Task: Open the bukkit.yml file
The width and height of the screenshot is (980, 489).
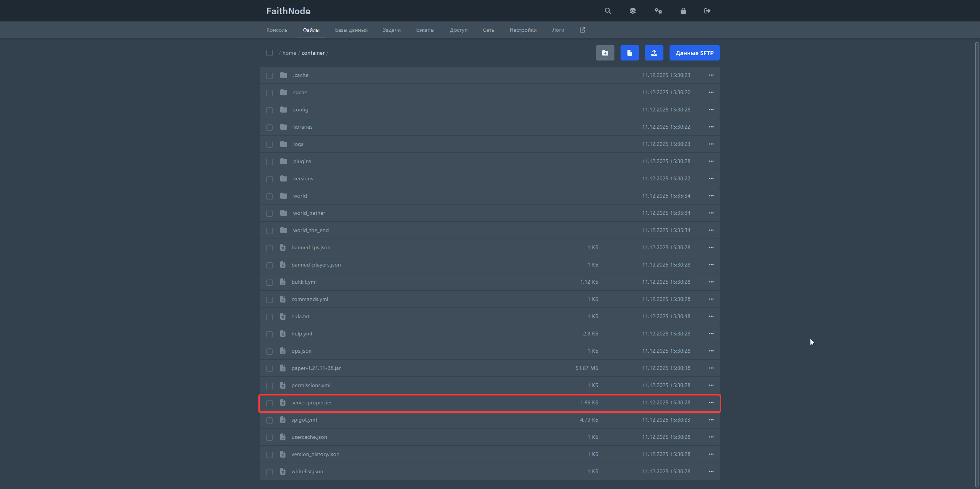Action: click(304, 282)
